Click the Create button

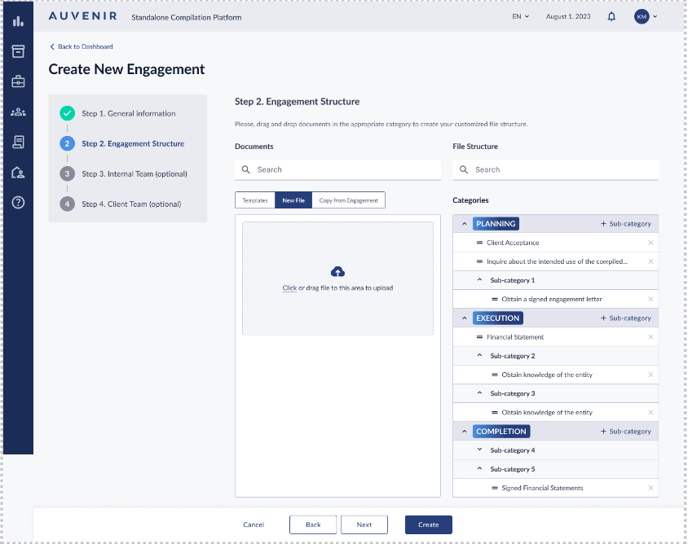(428, 524)
